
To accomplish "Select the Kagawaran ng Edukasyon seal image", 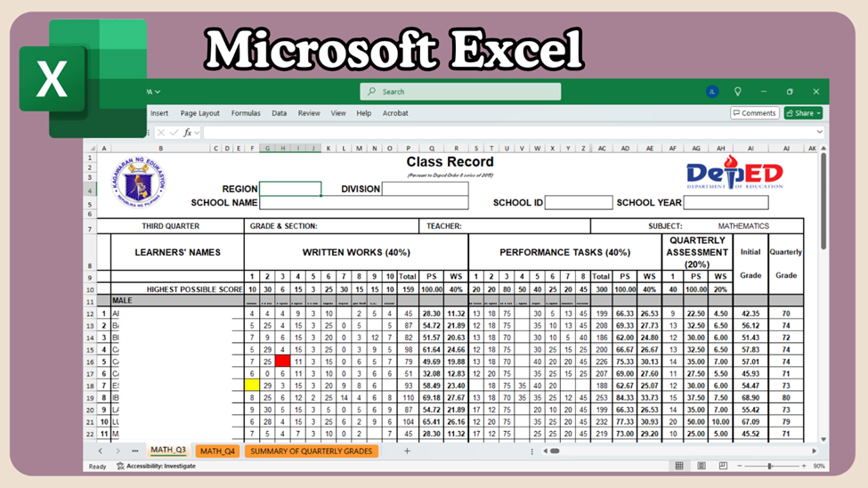I will point(138,183).
